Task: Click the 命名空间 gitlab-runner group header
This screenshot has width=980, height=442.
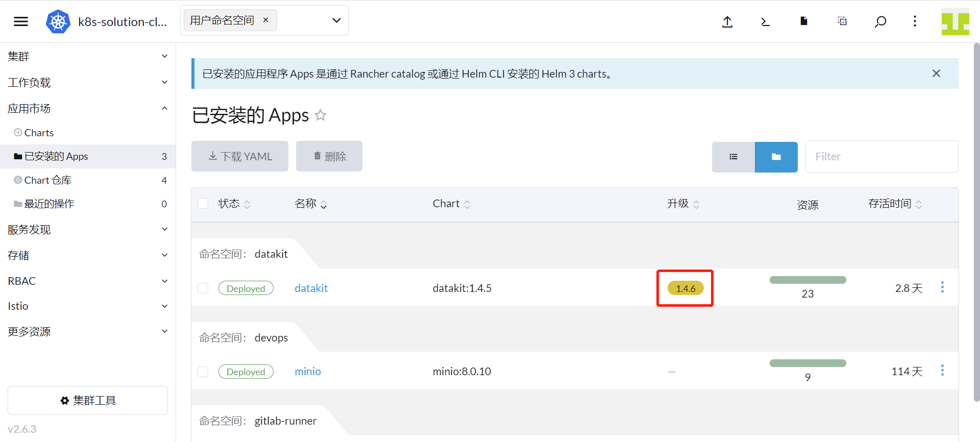Action: [x=258, y=421]
